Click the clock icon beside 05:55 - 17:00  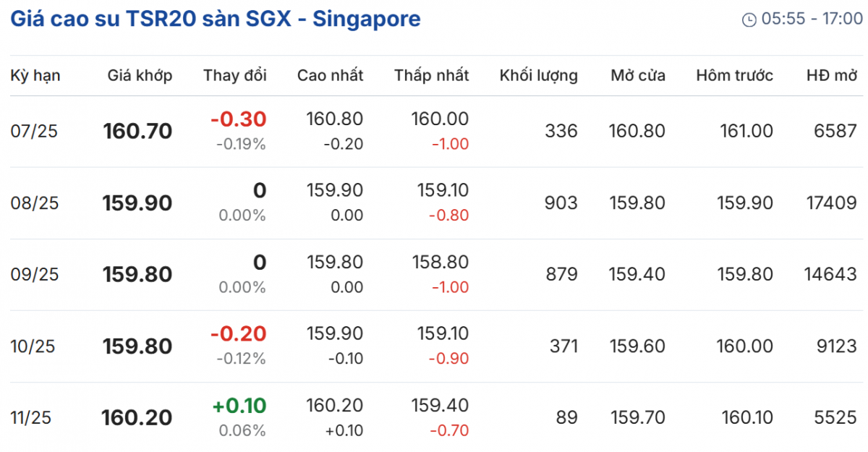point(749,20)
